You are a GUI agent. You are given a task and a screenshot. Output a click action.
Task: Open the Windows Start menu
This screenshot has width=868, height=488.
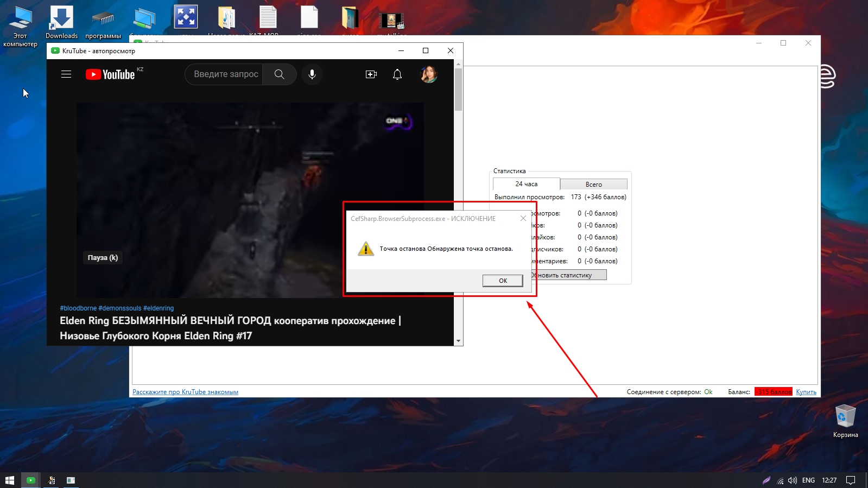click(x=10, y=480)
